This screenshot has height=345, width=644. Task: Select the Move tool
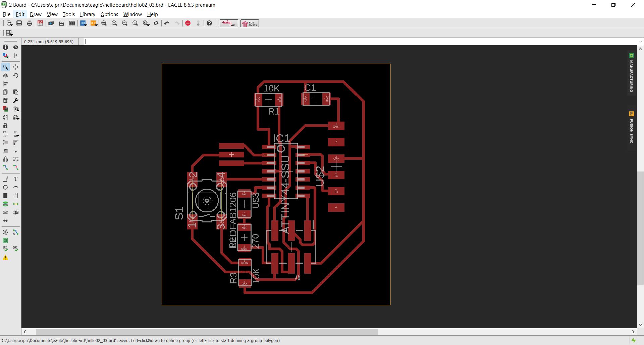coord(16,67)
